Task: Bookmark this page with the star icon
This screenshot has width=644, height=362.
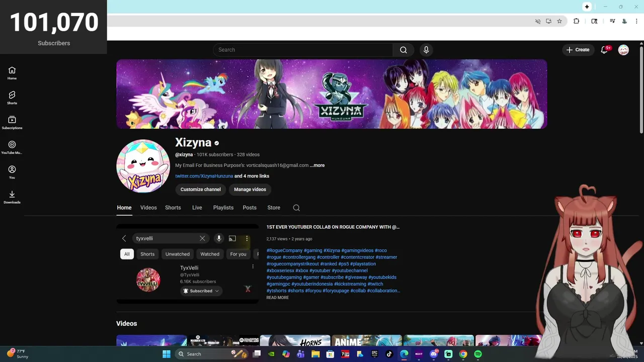Action: click(x=559, y=21)
